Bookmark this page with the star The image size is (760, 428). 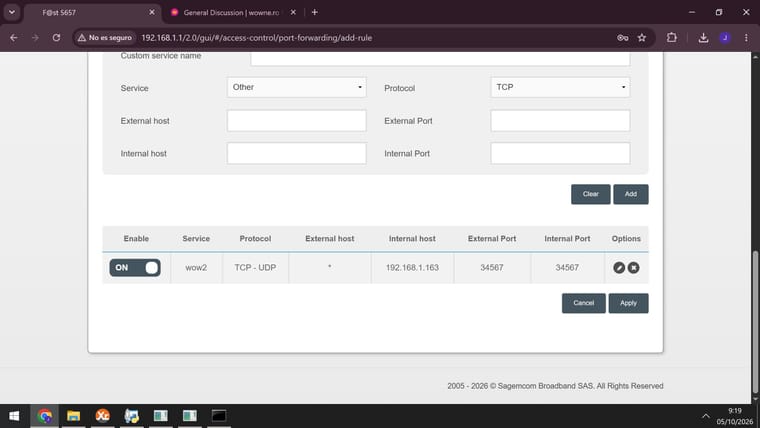(642, 37)
